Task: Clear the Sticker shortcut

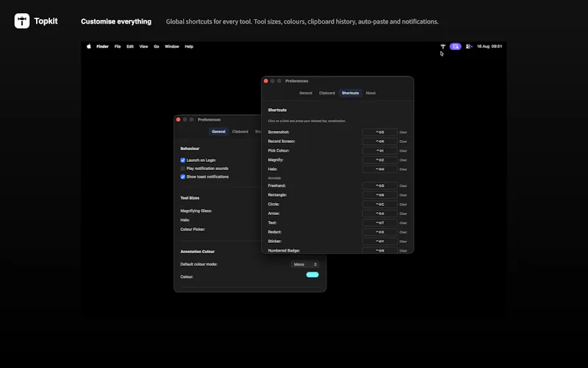Action: coord(403,241)
